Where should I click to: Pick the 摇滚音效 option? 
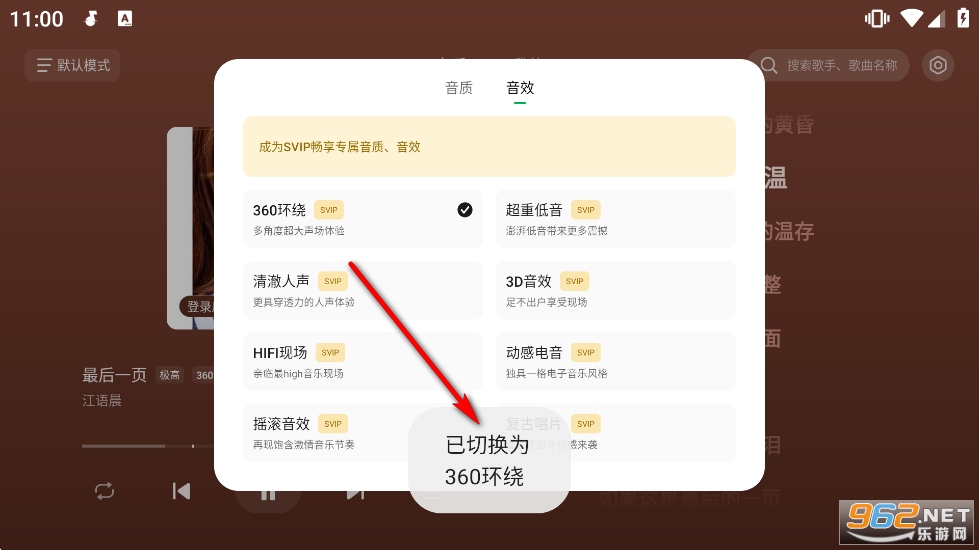[x=326, y=433]
